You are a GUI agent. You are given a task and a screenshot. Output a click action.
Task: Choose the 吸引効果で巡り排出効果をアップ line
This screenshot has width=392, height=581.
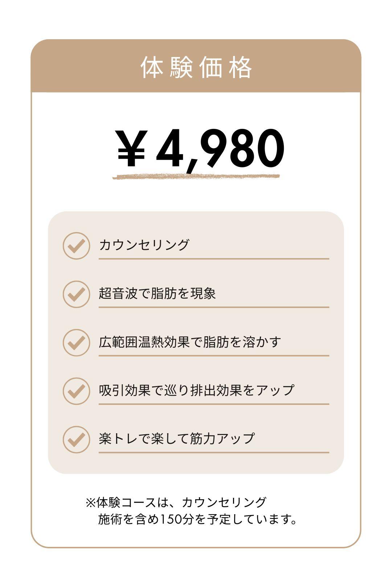(196, 390)
